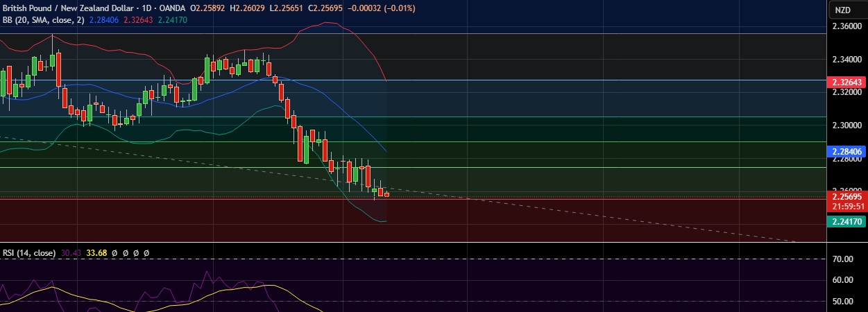Click the BB upper value 2.32643 in legend
The image size is (868, 312).
[137, 20]
